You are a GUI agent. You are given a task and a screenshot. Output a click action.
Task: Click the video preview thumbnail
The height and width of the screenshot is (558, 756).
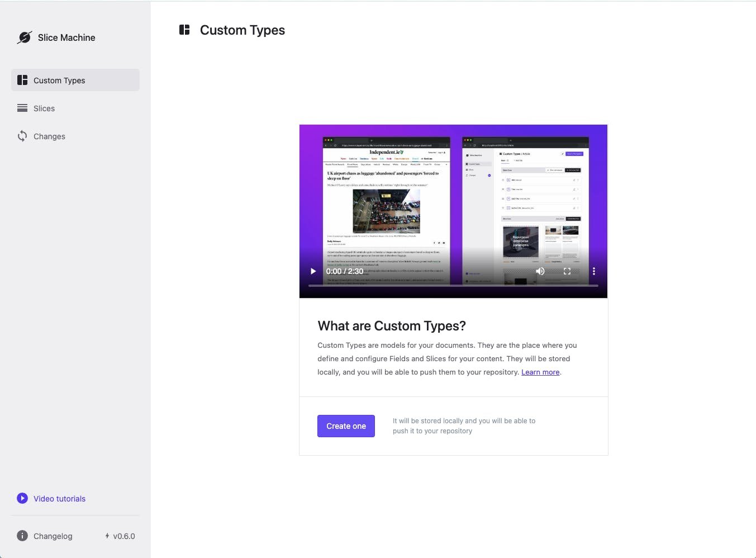click(x=453, y=201)
